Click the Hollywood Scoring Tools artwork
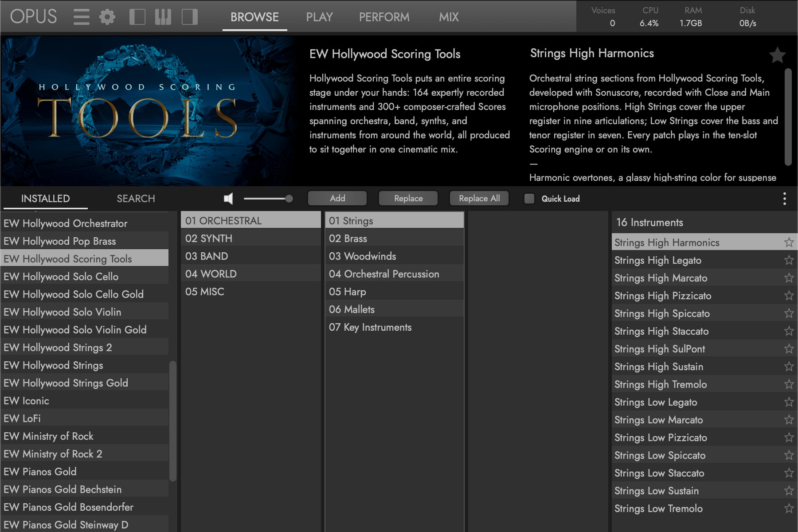The width and height of the screenshot is (798, 532). click(x=149, y=111)
